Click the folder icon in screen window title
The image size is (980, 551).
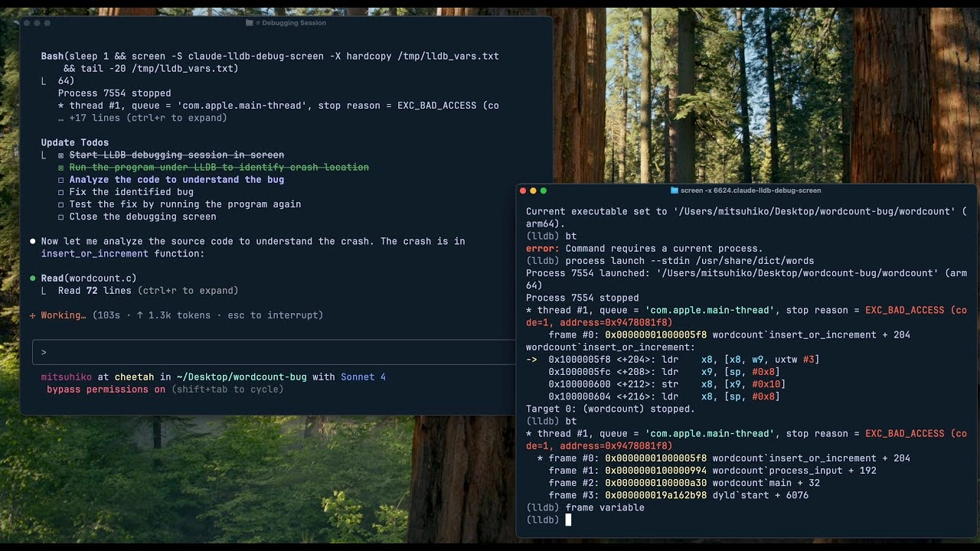[x=675, y=191]
